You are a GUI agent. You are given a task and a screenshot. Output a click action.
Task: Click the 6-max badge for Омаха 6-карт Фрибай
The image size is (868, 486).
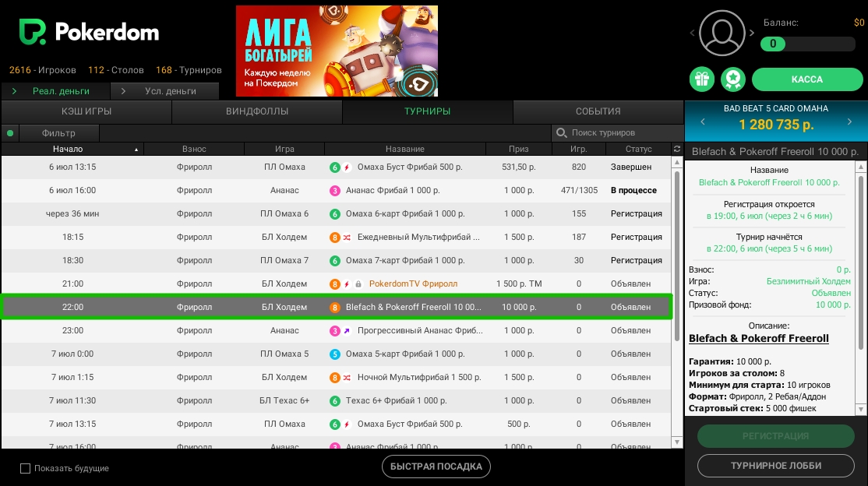[x=335, y=213]
